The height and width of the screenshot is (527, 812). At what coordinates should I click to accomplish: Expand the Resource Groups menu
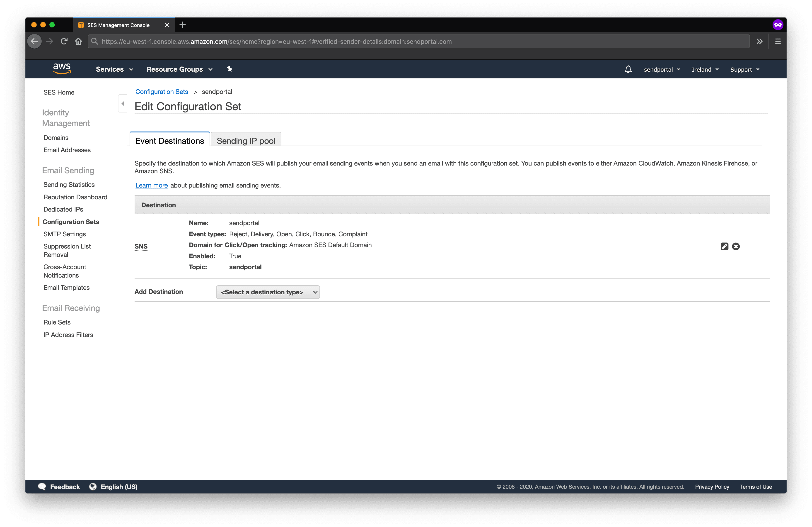point(179,69)
